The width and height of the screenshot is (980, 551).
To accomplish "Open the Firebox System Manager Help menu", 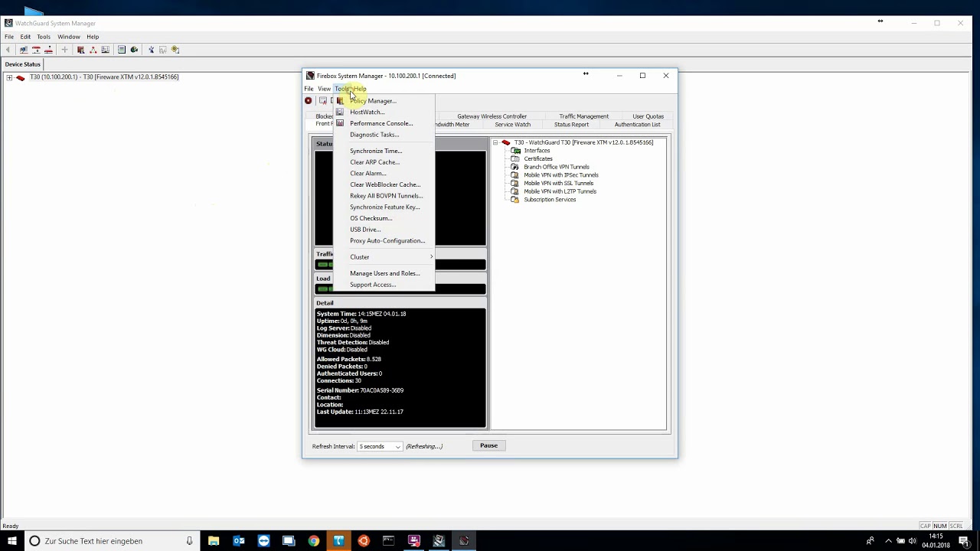I will pyautogui.click(x=360, y=89).
